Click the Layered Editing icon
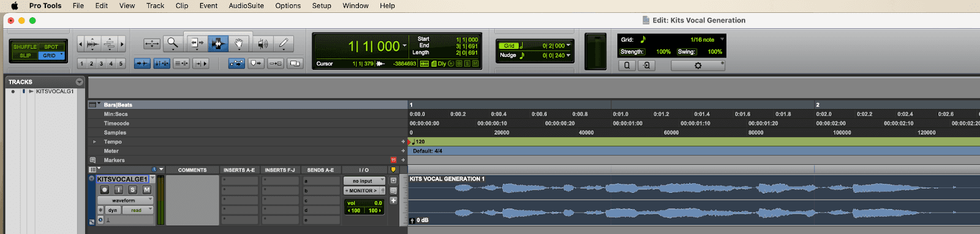980x234 pixels. (295, 63)
